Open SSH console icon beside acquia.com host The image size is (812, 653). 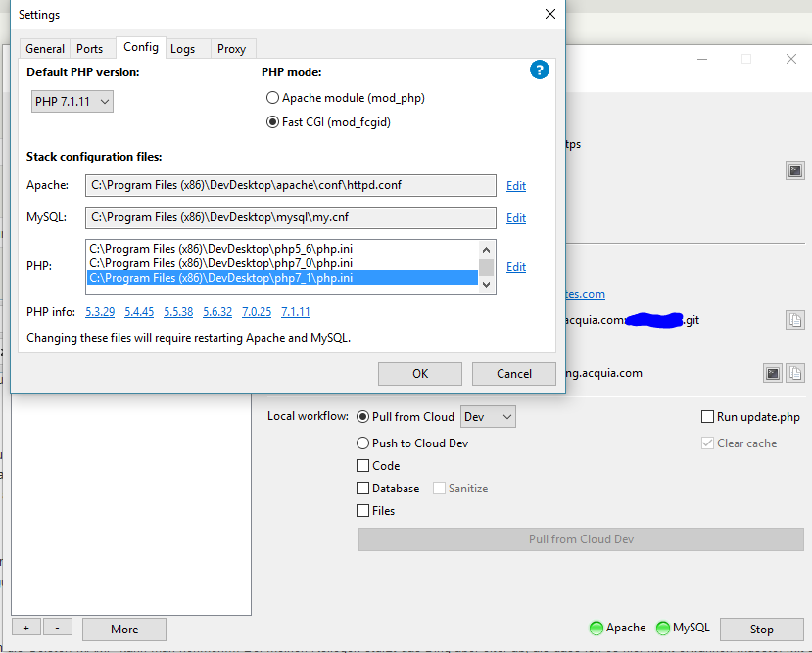tap(773, 373)
